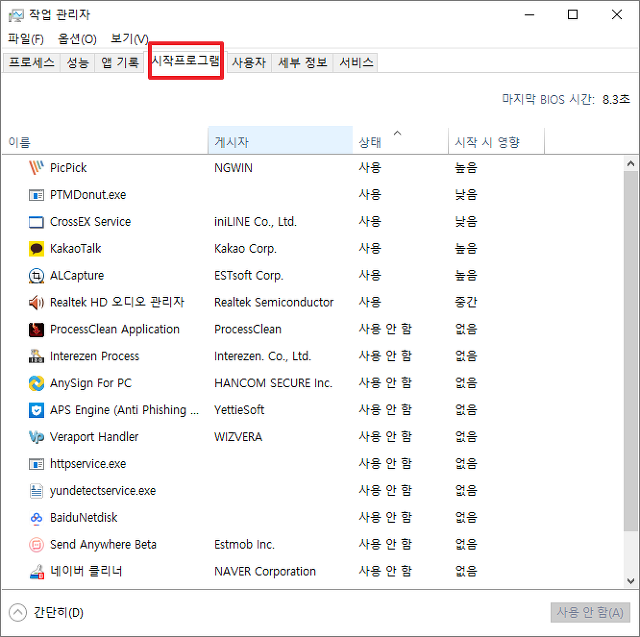Image resolution: width=640 pixels, height=637 pixels.
Task: Click the vertical scrollbar thumb
Action: [x=631, y=351]
